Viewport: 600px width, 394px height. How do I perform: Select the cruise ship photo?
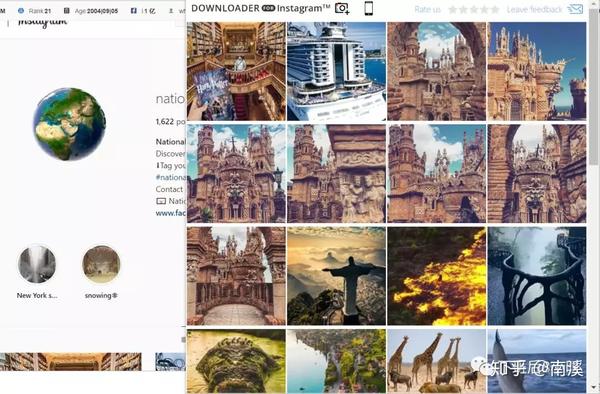point(336,71)
